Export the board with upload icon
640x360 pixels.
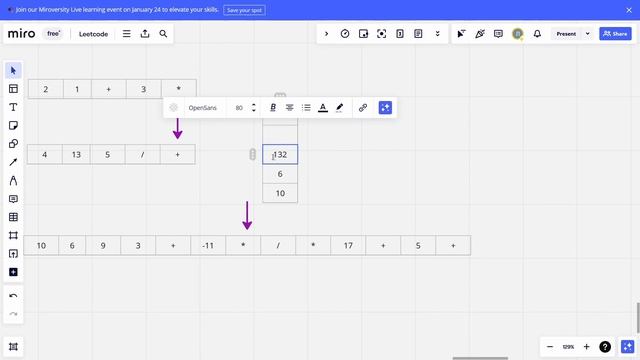145,34
